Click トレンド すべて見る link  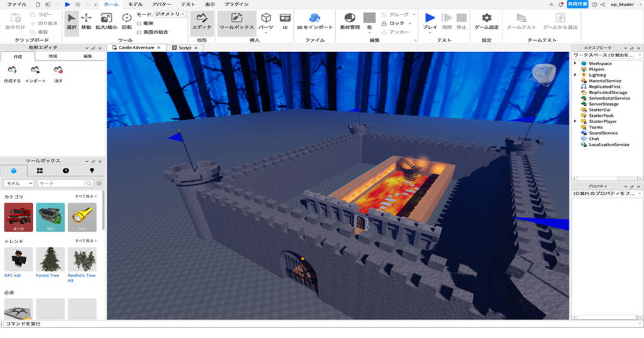pos(86,241)
